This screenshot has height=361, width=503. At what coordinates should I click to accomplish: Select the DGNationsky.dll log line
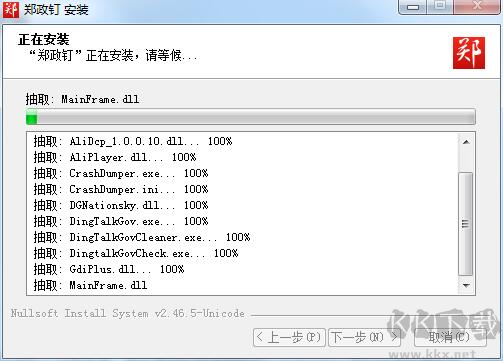[x=121, y=205]
